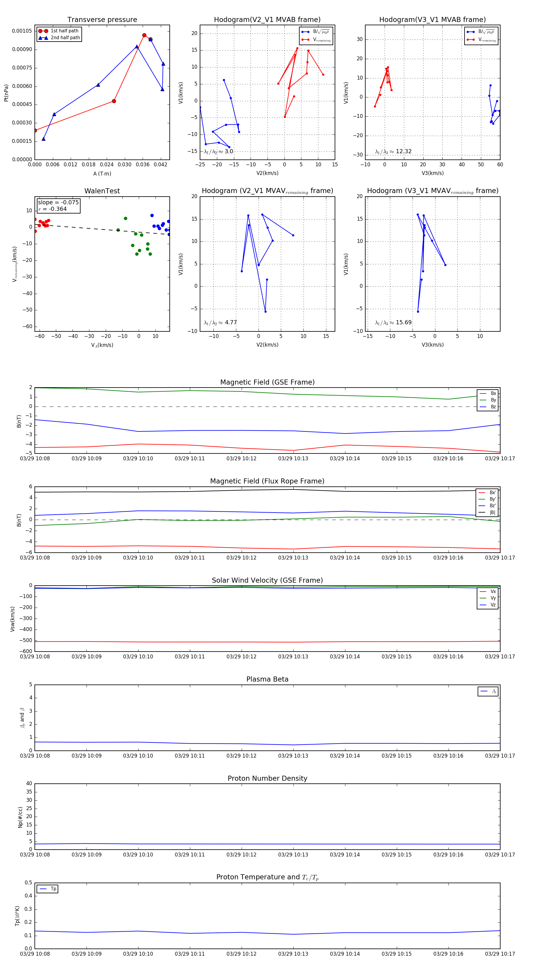Click the 'Np(#/cc)' y-axis label

[21, 817]
